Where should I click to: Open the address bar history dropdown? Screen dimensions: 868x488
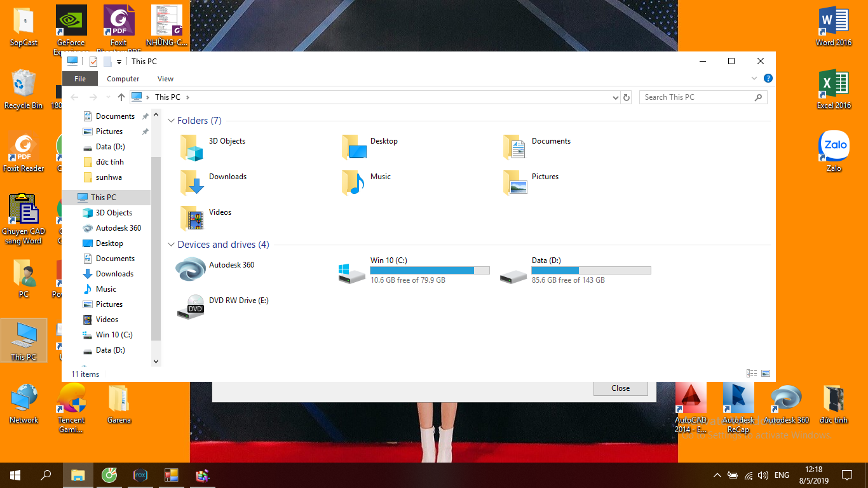point(615,97)
